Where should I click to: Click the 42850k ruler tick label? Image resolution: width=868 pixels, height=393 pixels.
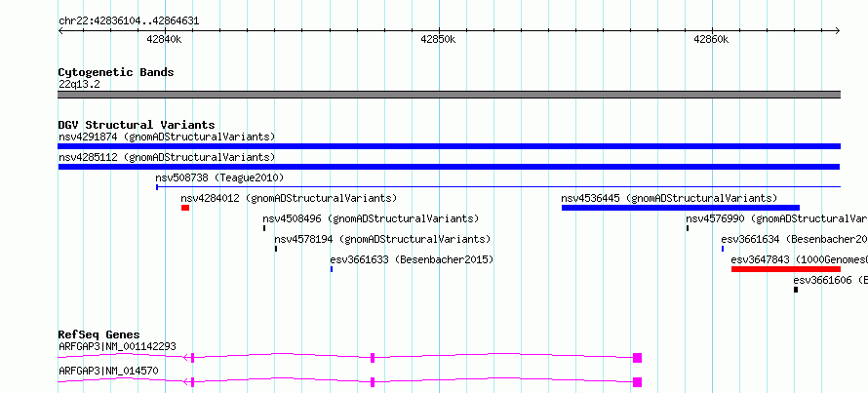439,39
